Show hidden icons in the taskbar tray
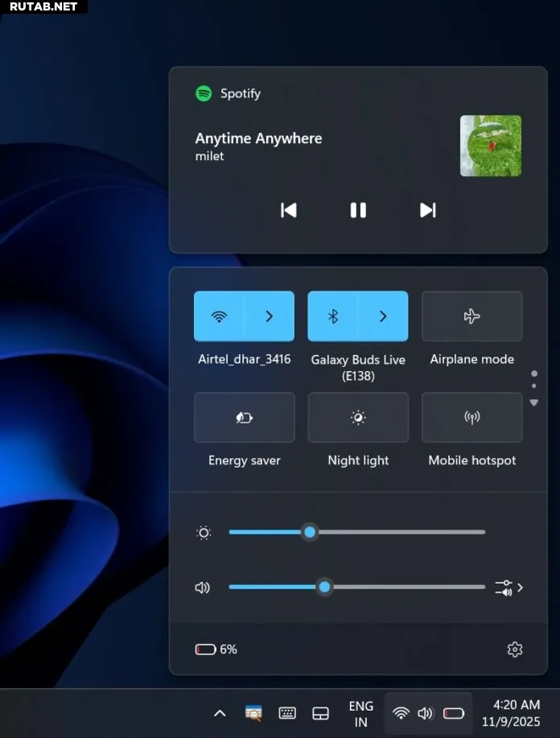The height and width of the screenshot is (738, 560). point(220,713)
